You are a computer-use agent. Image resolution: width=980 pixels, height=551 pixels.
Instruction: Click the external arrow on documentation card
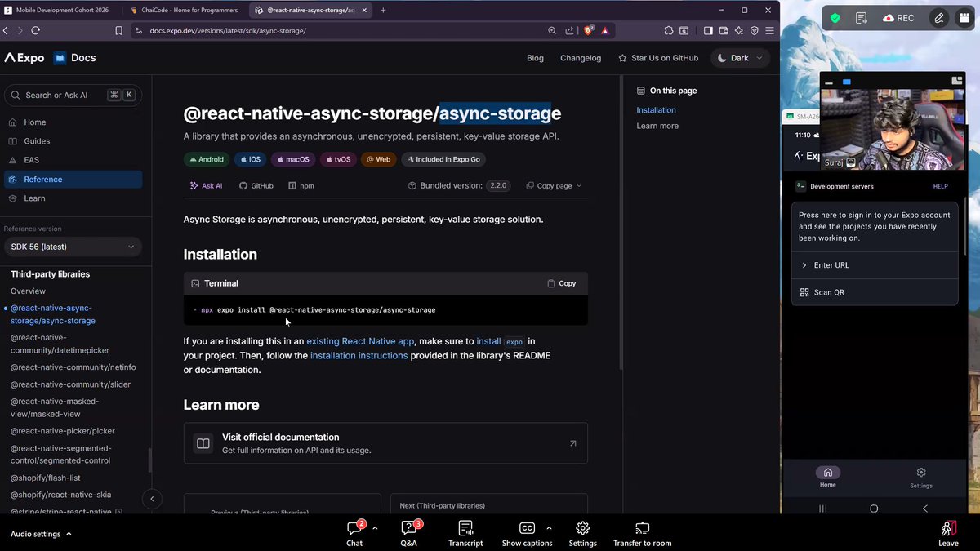tap(572, 443)
